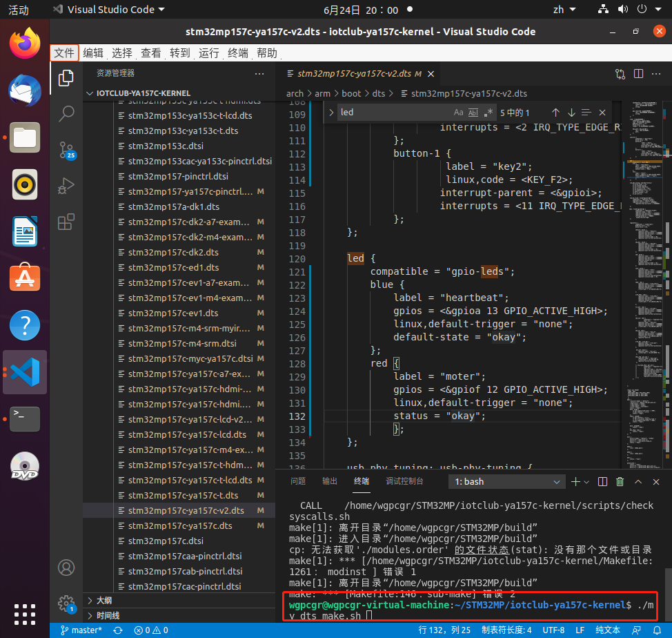This screenshot has height=638, width=672.
Task: Open the Run and Debug view
Action: tap(66, 186)
